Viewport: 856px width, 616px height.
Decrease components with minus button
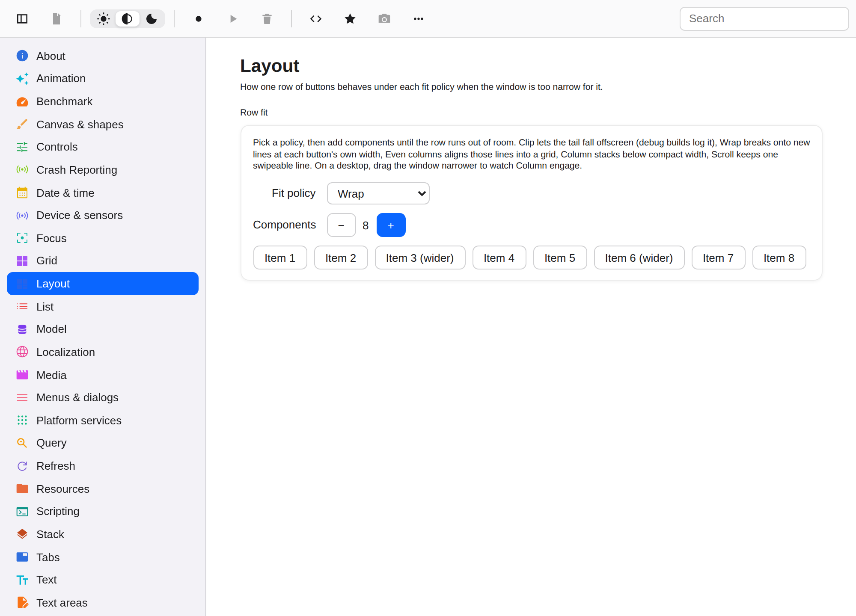342,225
